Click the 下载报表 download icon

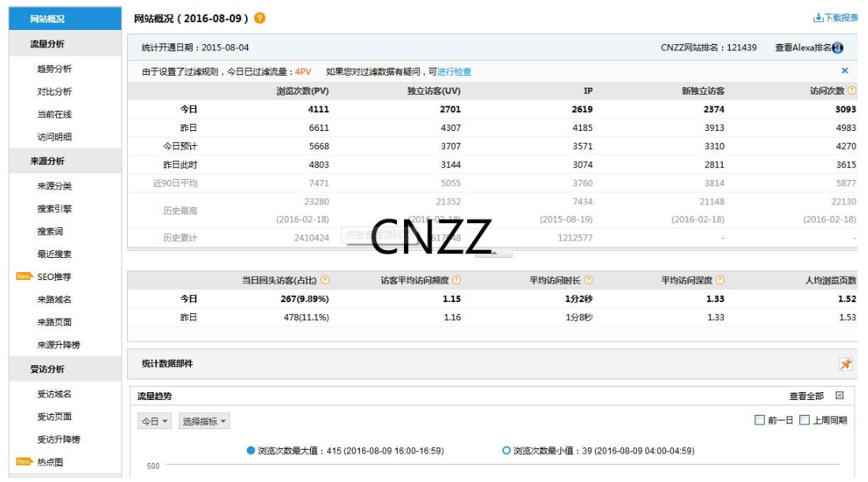pyautogui.click(x=818, y=18)
